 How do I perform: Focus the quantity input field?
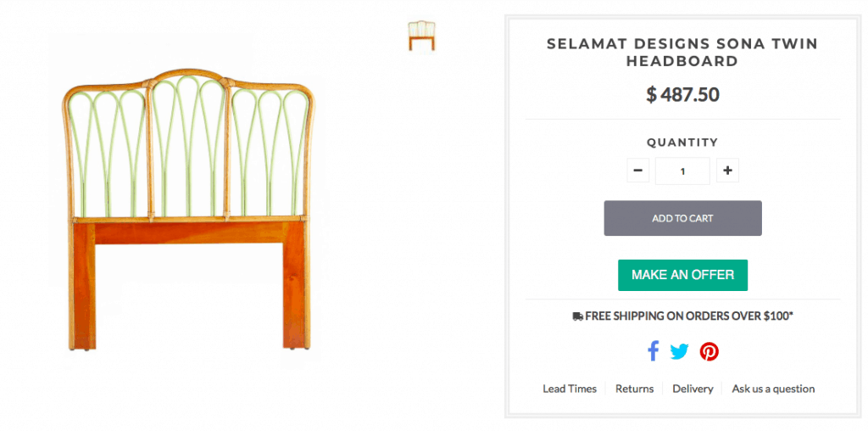682,171
